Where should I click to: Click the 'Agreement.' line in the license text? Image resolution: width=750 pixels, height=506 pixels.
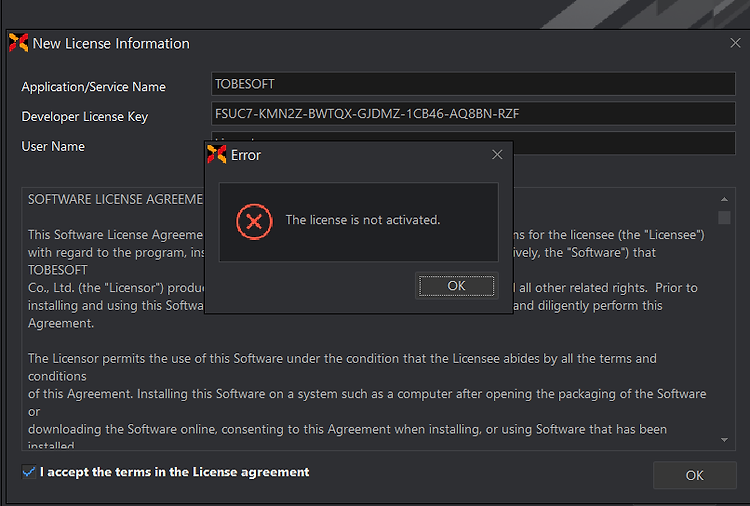[61, 323]
